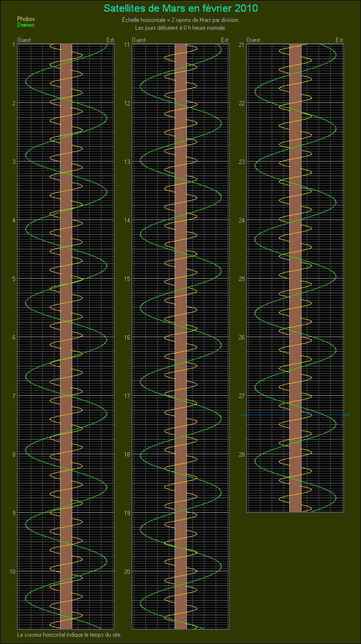This screenshot has width=361, height=644.
Task: Click the blue horizontal time cursor line
Action: [295, 415]
